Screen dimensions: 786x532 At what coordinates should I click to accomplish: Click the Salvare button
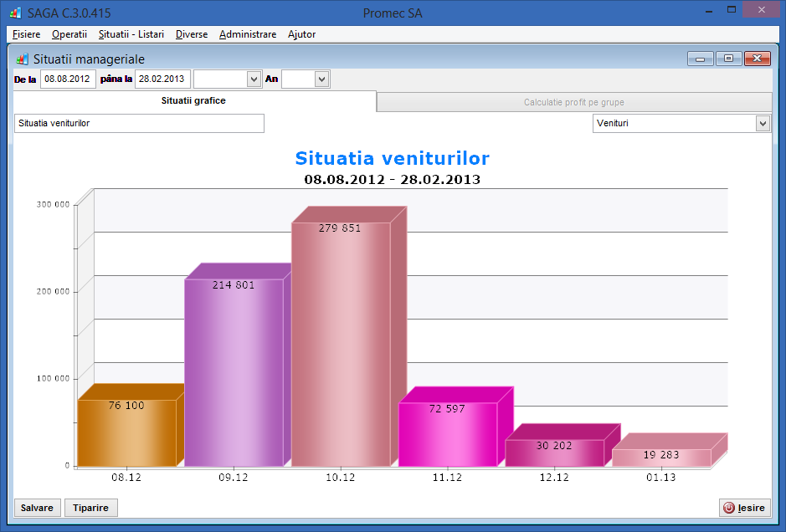tap(37, 508)
